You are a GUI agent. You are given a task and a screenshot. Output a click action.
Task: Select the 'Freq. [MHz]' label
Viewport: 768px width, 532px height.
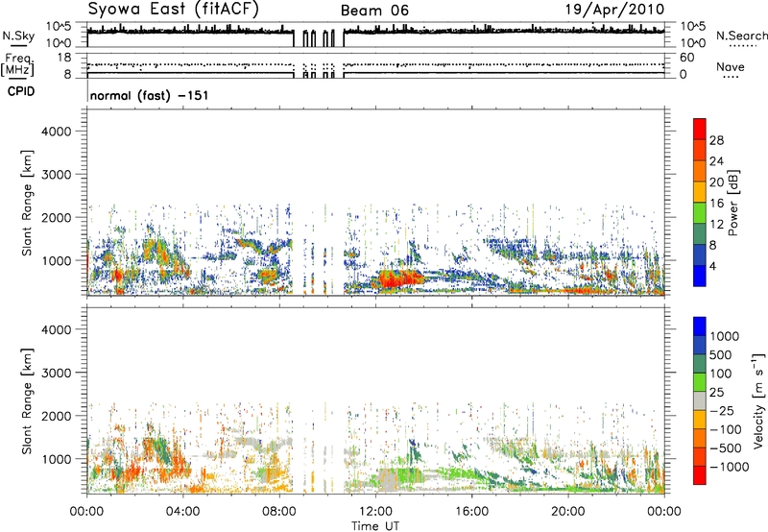(17, 65)
